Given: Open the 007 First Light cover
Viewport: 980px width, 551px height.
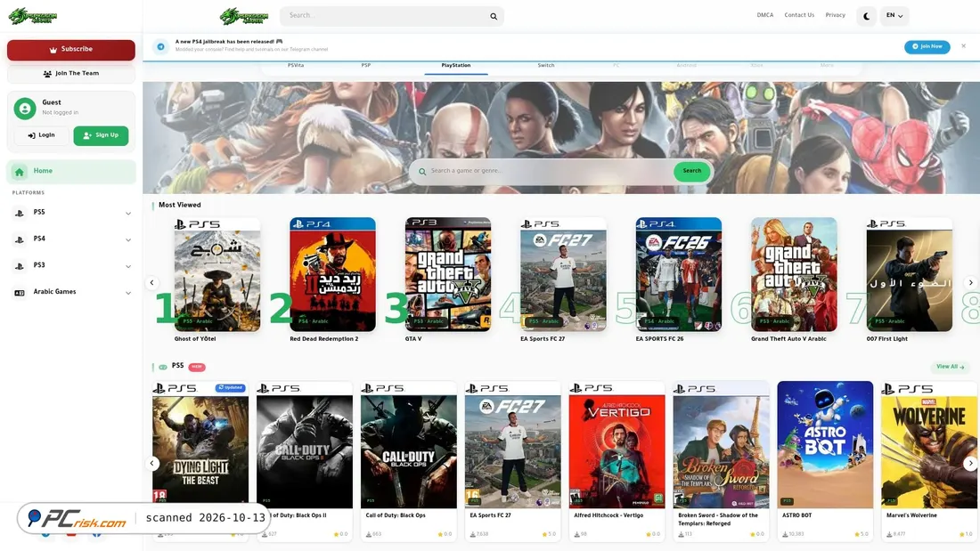Looking at the screenshot, I should [x=910, y=275].
